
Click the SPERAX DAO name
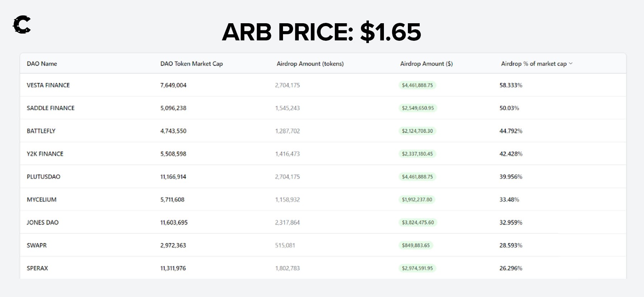pyautogui.click(x=37, y=268)
